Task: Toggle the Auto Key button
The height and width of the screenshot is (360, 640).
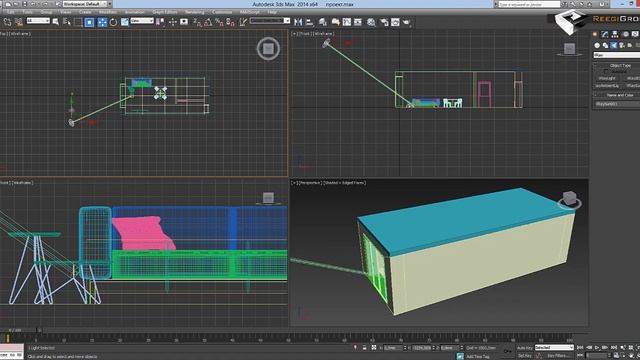Action: (x=524, y=348)
